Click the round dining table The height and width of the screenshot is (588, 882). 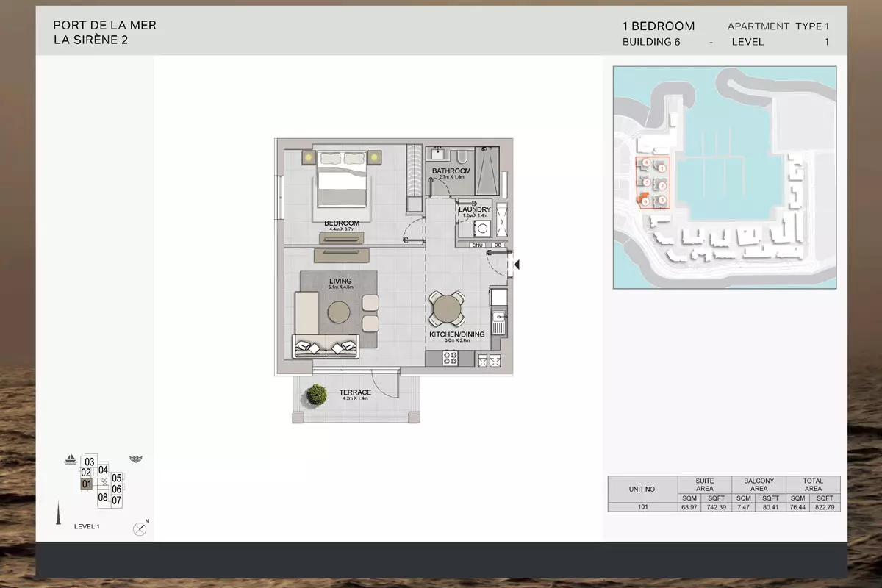(447, 309)
